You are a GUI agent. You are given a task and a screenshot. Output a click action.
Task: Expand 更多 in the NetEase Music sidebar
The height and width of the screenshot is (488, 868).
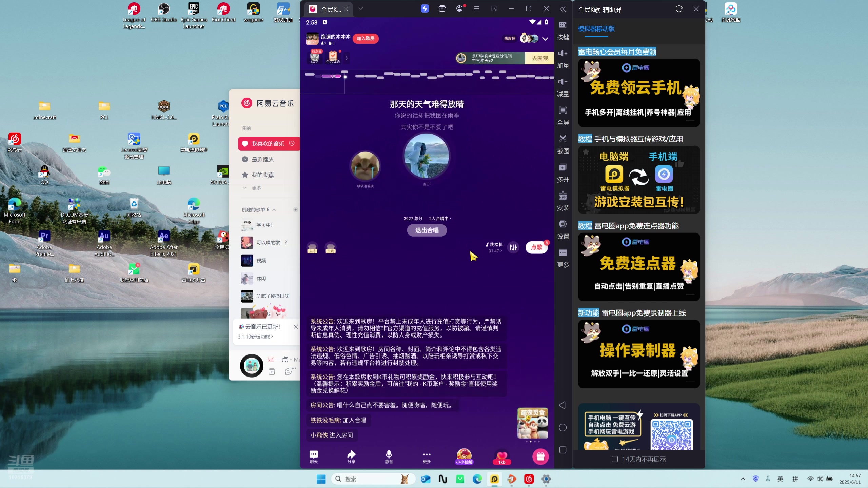coord(252,188)
